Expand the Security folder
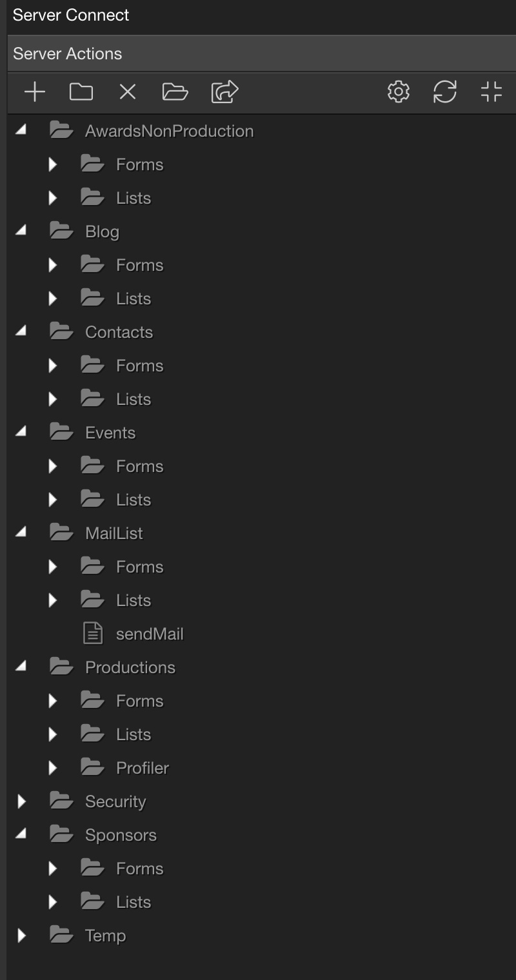The width and height of the screenshot is (516, 980). click(x=21, y=801)
